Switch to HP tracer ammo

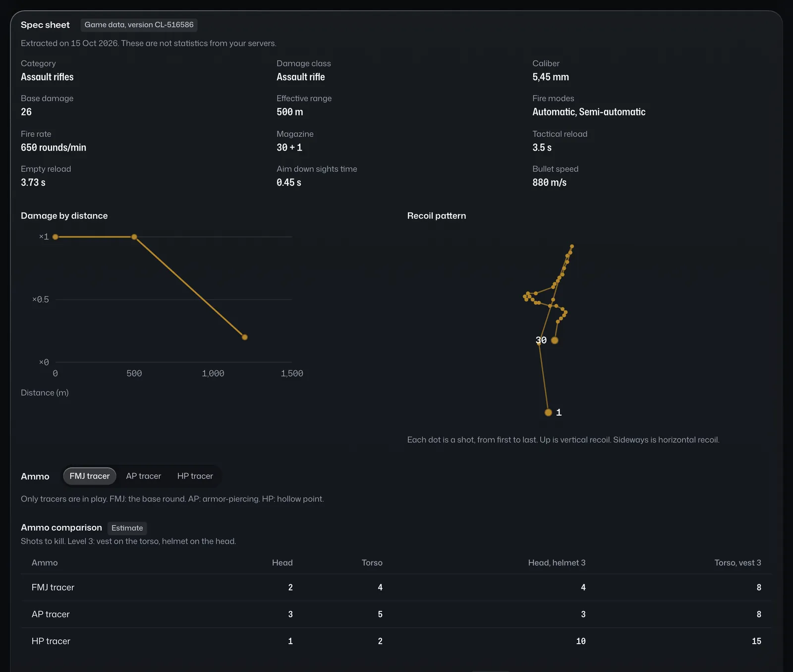click(x=195, y=476)
